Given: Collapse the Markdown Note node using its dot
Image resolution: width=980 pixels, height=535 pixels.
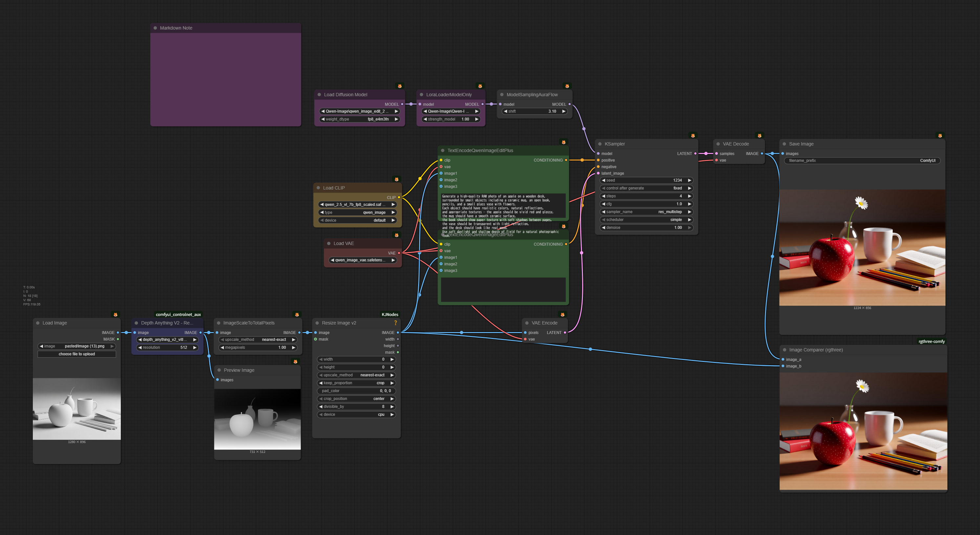Looking at the screenshot, I should coord(155,28).
